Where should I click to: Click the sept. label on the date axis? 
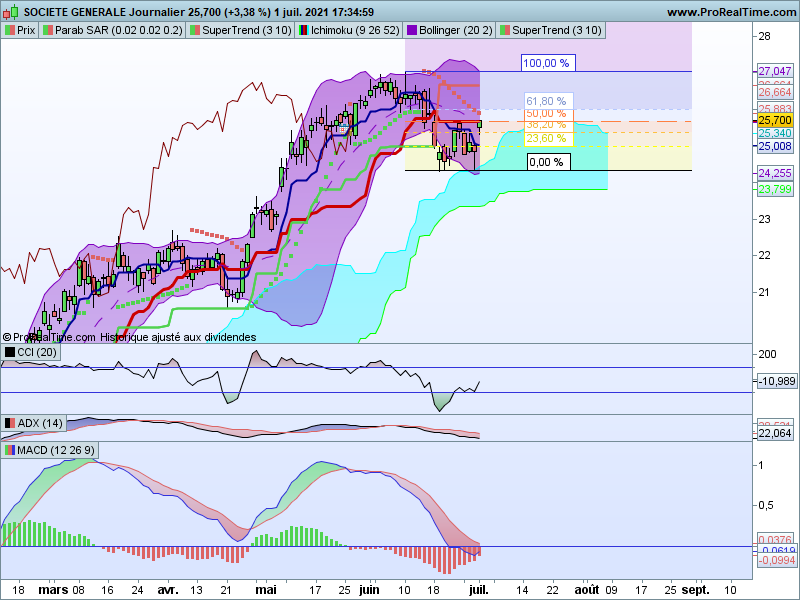tap(695, 590)
